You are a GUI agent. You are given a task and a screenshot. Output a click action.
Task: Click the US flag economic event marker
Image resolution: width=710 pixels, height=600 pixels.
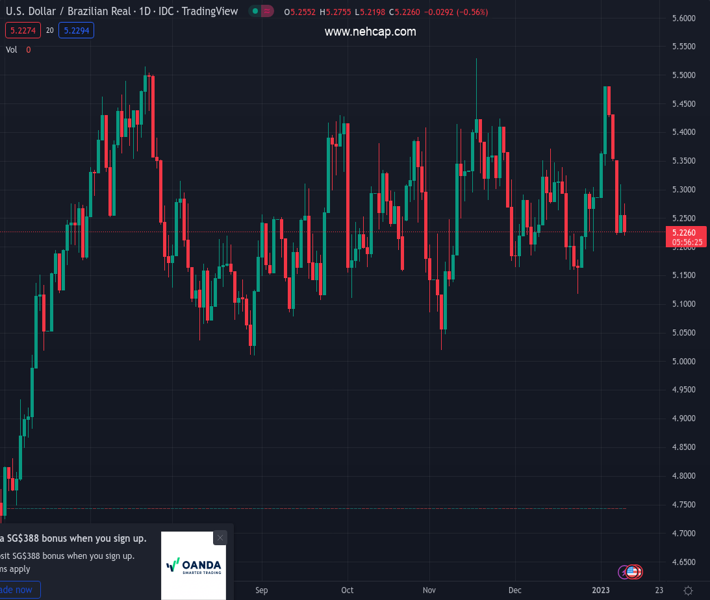click(631, 572)
